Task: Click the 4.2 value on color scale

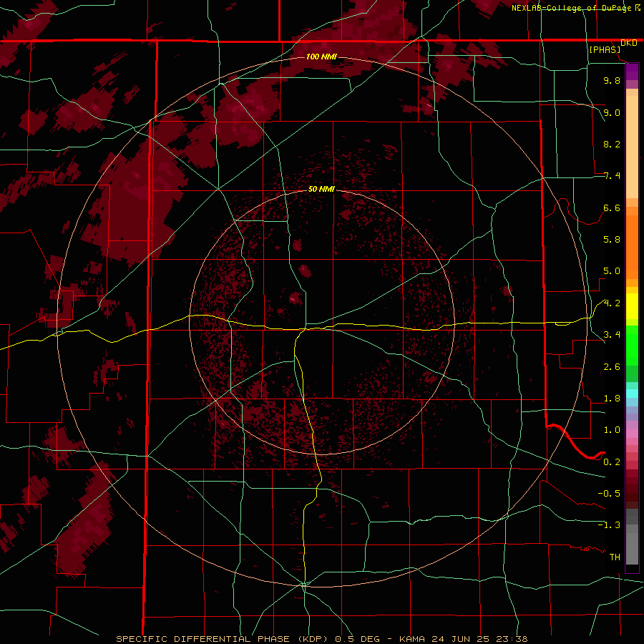Action: pos(612,303)
